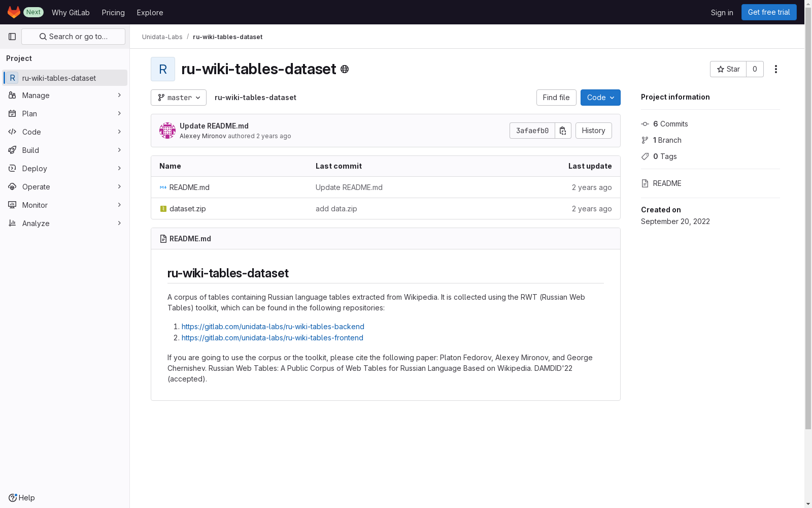Click Alexey Mironov's avatar image
The image size is (812, 508).
(x=167, y=131)
